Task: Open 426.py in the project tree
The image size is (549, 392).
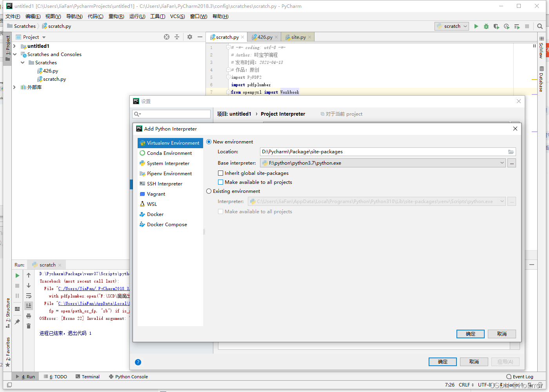Action: pos(47,71)
